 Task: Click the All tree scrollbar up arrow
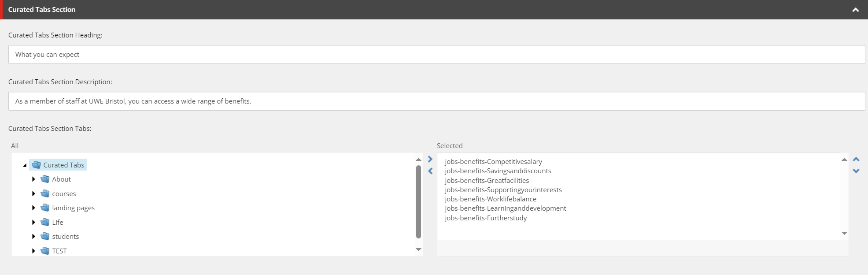(418, 160)
